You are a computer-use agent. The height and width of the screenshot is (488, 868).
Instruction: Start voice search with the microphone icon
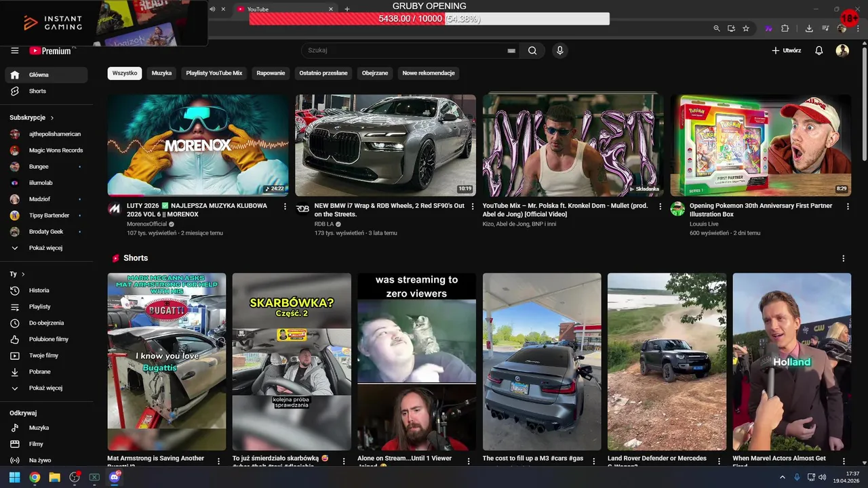pos(560,50)
